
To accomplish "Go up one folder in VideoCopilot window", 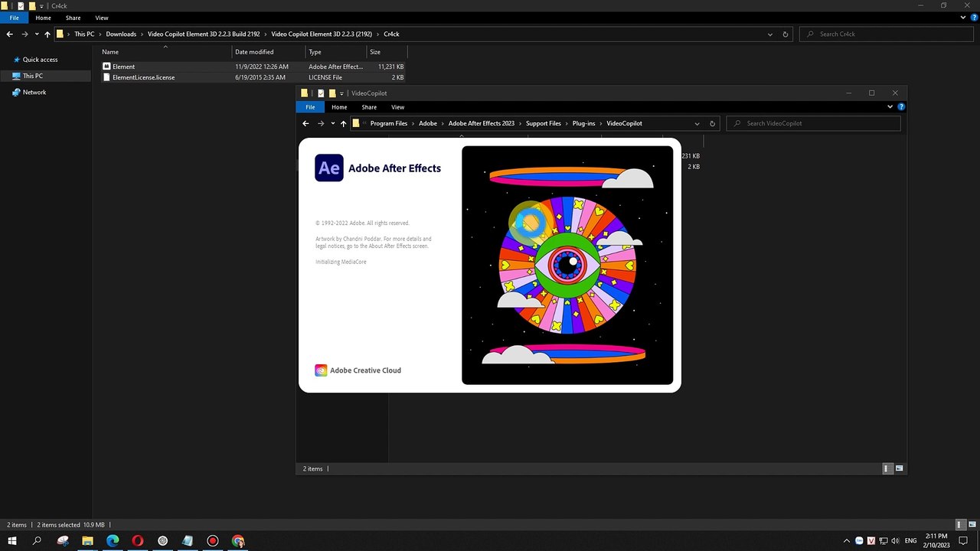I will (344, 123).
